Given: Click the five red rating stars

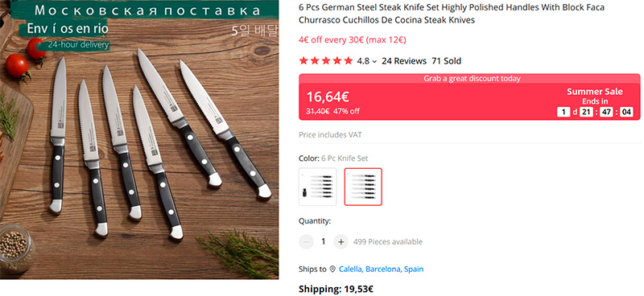Looking at the screenshot, I should pyautogui.click(x=326, y=61).
